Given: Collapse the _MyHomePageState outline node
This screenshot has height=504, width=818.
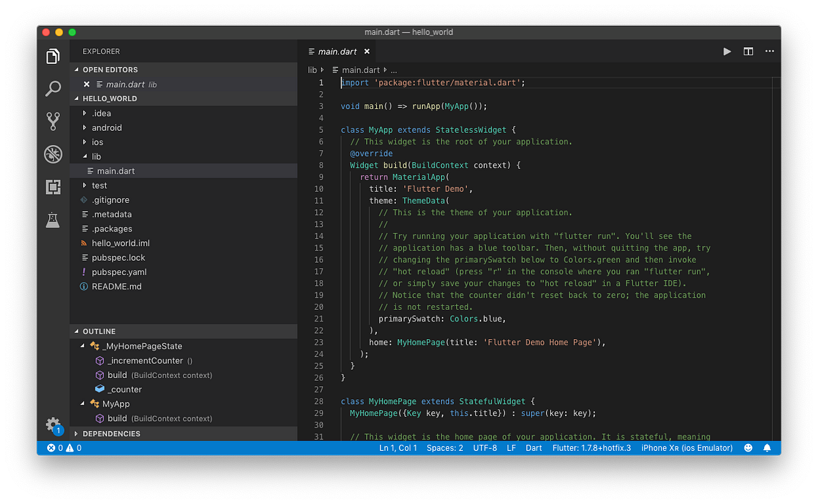Looking at the screenshot, I should tap(82, 346).
